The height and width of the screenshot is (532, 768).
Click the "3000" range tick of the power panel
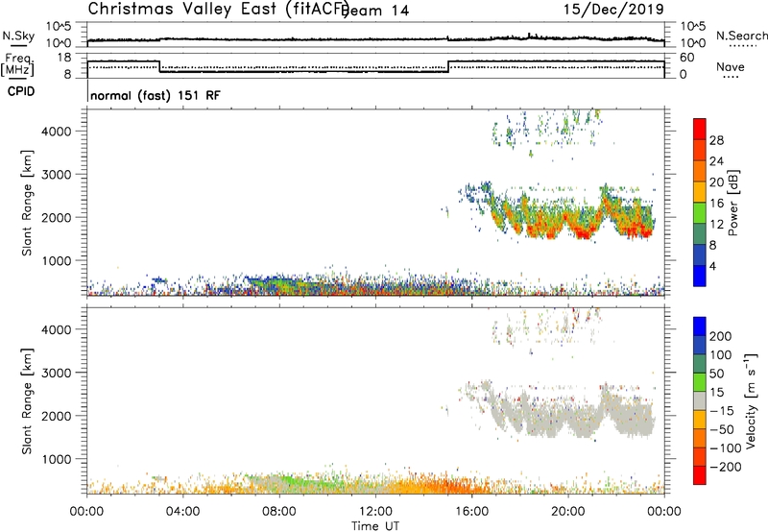57,175
